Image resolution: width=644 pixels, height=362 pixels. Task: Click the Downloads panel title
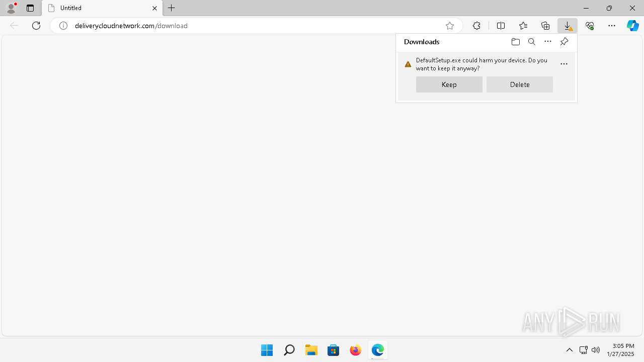[x=422, y=42]
